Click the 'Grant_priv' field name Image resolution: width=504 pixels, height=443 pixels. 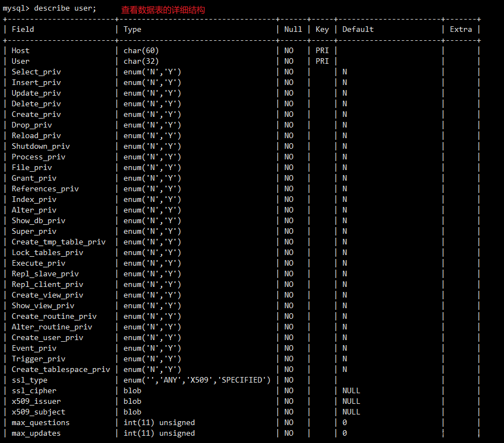click(34, 178)
